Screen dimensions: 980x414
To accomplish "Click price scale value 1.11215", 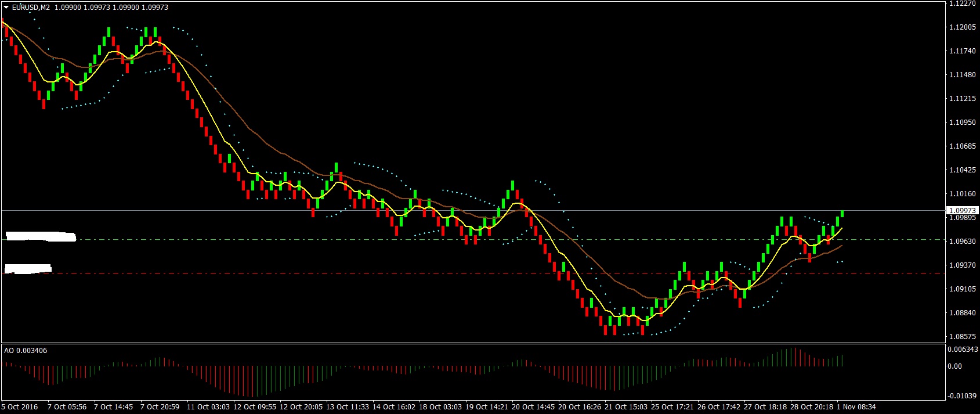I will click(x=963, y=99).
